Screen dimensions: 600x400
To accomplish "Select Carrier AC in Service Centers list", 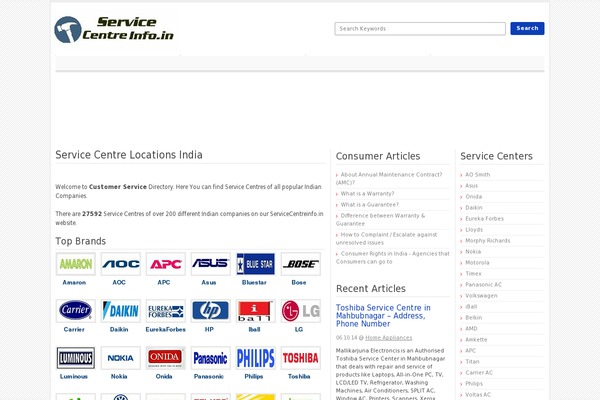I will (479, 373).
